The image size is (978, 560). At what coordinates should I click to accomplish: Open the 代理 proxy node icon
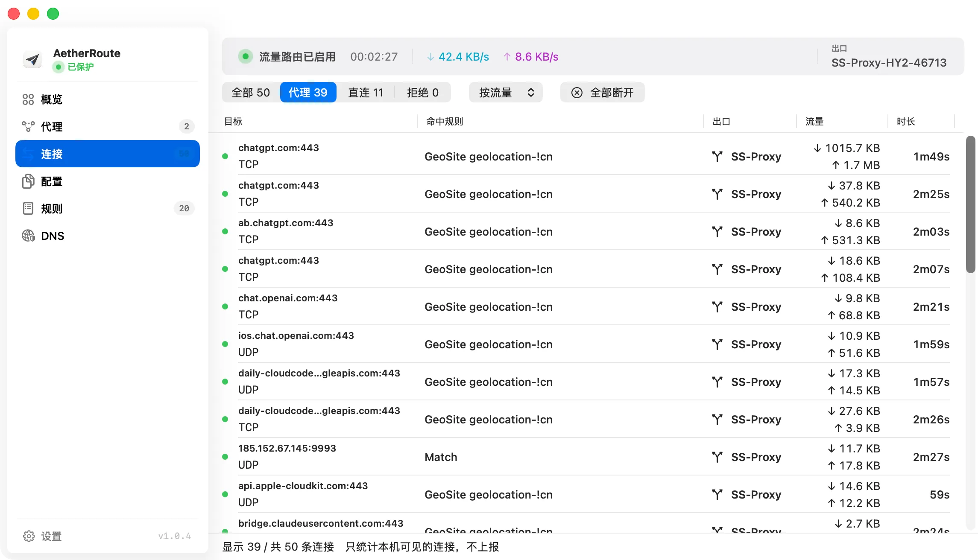click(28, 126)
